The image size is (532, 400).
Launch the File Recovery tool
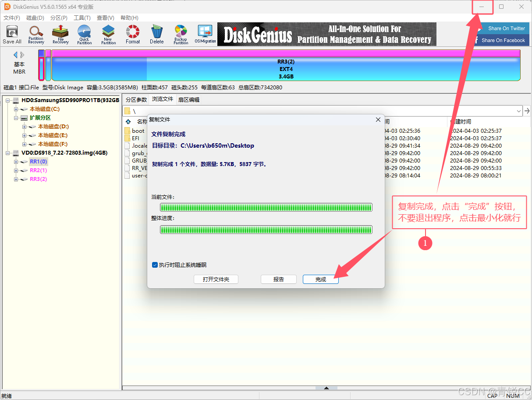click(x=60, y=35)
